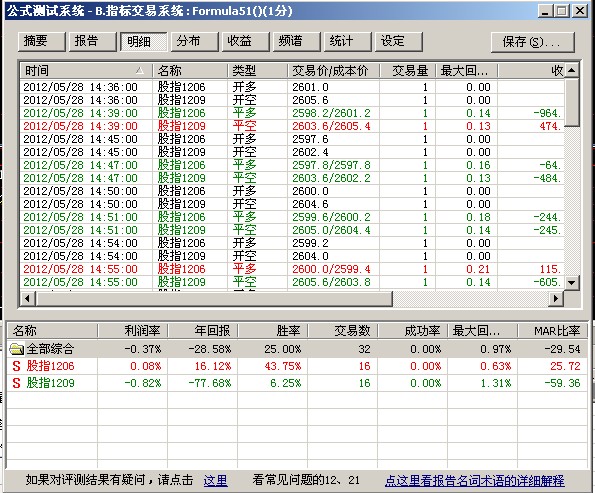Click the horizontal scroll left arrow

click(x=27, y=298)
